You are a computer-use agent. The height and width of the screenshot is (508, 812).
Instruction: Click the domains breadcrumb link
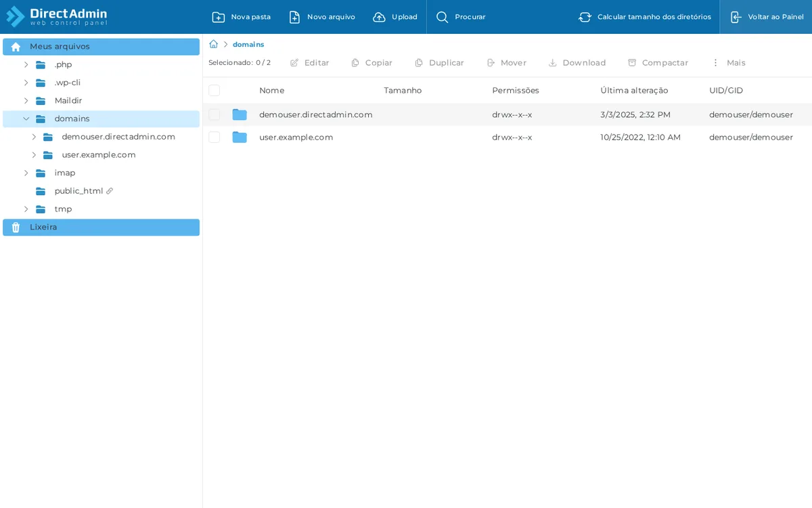click(248, 44)
